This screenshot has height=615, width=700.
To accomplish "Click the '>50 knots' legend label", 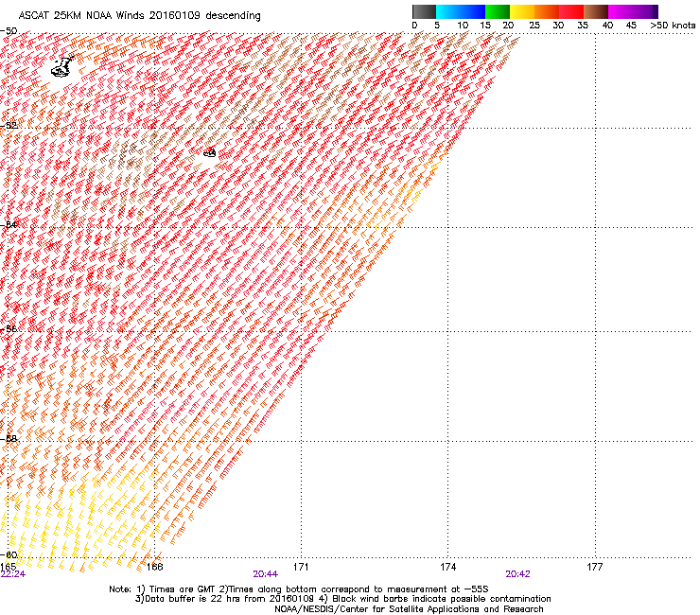I will click(x=673, y=26).
